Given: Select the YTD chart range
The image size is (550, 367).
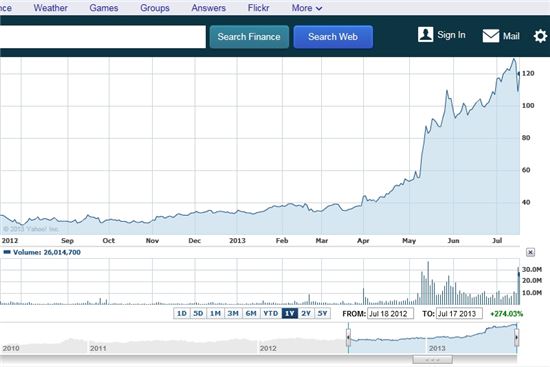Looking at the screenshot, I should tap(271, 313).
